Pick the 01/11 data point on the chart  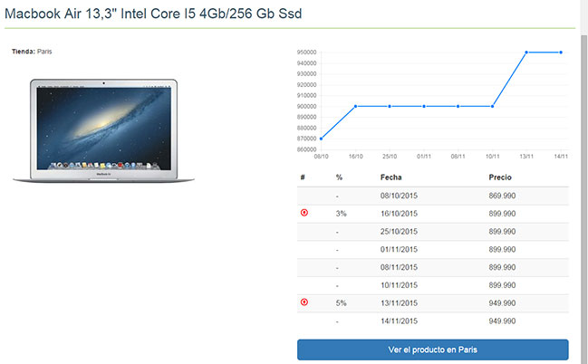tap(424, 106)
